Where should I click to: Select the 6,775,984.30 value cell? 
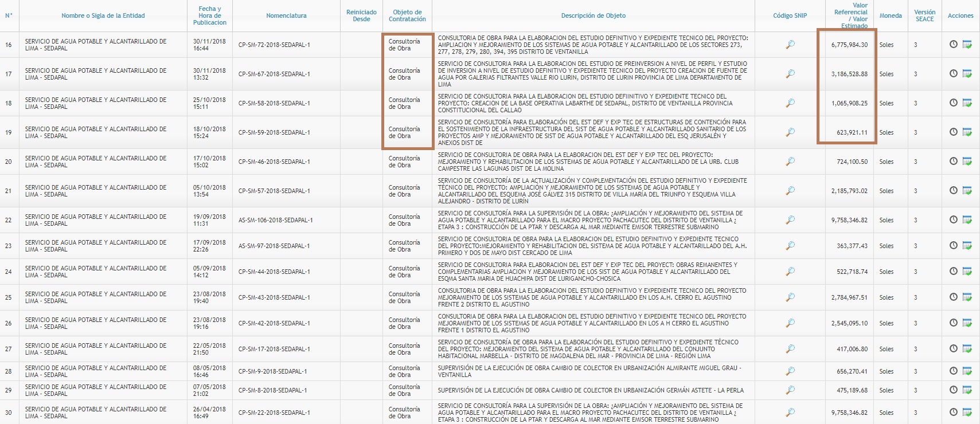(x=849, y=45)
